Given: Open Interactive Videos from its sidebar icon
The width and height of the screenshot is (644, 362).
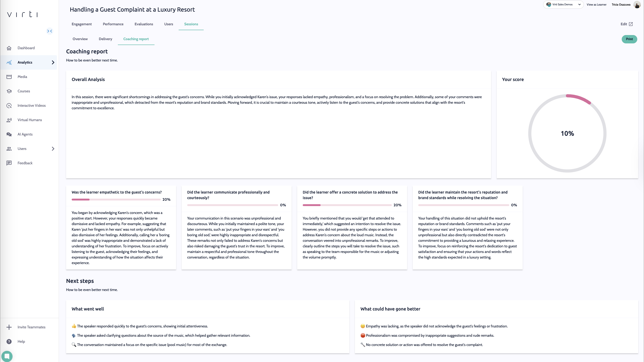Looking at the screenshot, I should (x=9, y=106).
